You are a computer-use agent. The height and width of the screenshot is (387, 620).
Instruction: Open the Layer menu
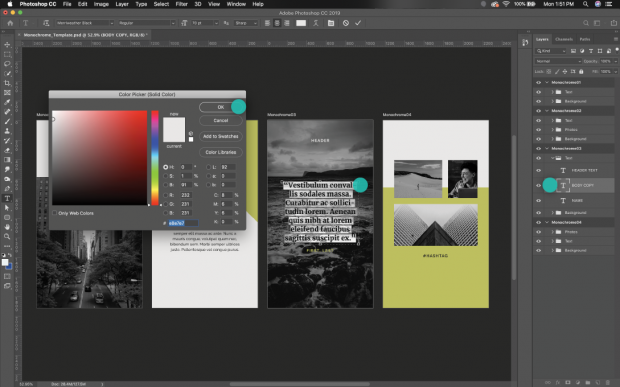122,4
